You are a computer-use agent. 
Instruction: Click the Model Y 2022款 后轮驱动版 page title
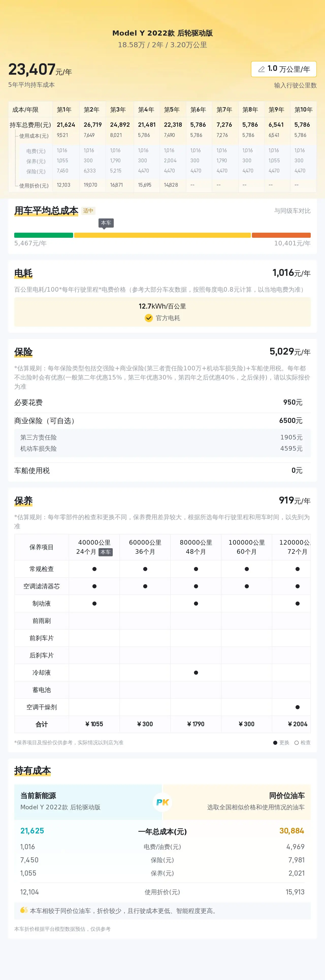(162, 33)
